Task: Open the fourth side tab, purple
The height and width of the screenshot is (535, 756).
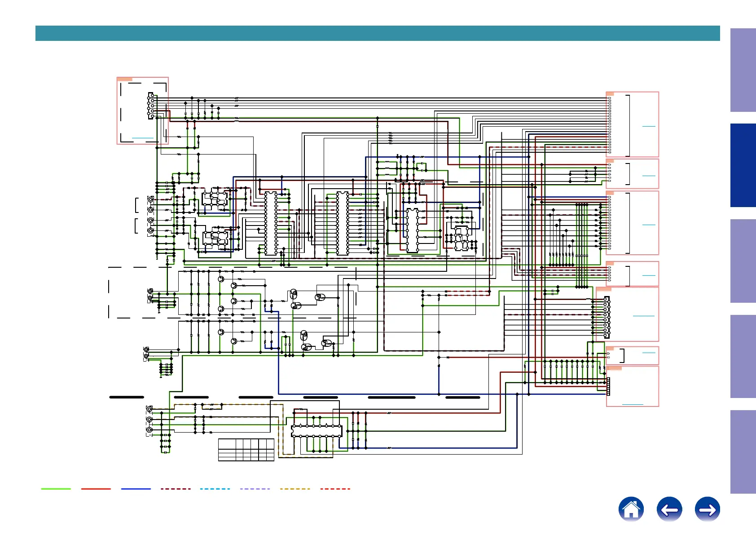Action: pyautogui.click(x=743, y=356)
